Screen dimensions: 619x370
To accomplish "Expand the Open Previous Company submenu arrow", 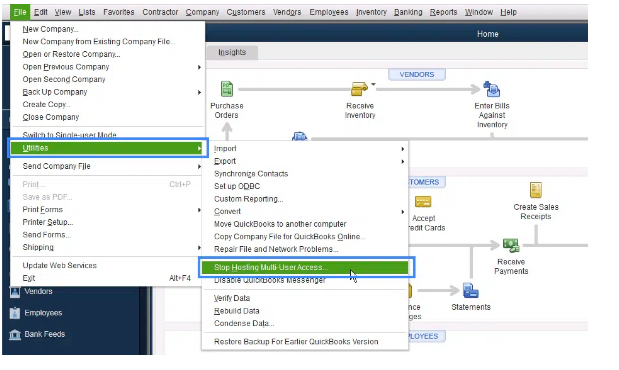I will 199,67.
